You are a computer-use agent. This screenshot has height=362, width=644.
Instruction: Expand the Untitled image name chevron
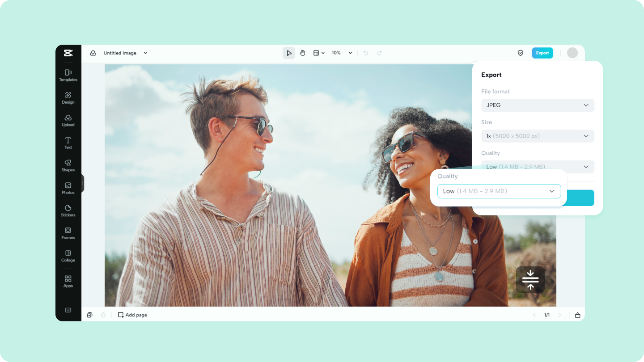pos(145,53)
